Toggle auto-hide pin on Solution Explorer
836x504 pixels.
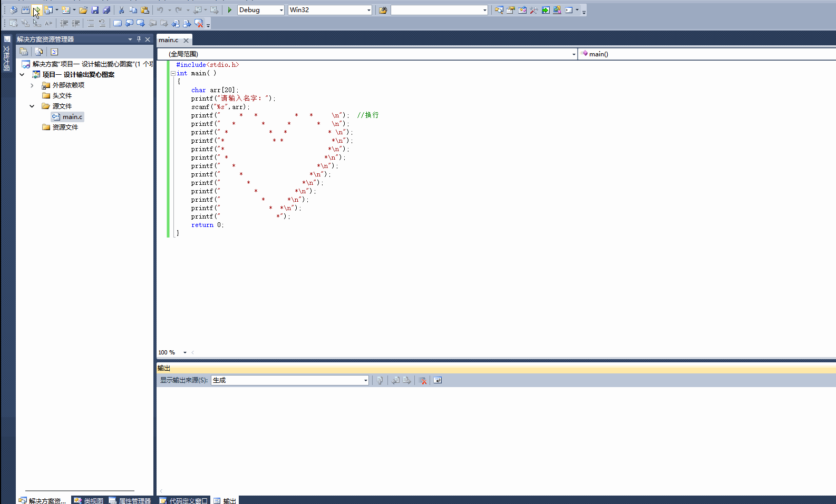point(139,39)
